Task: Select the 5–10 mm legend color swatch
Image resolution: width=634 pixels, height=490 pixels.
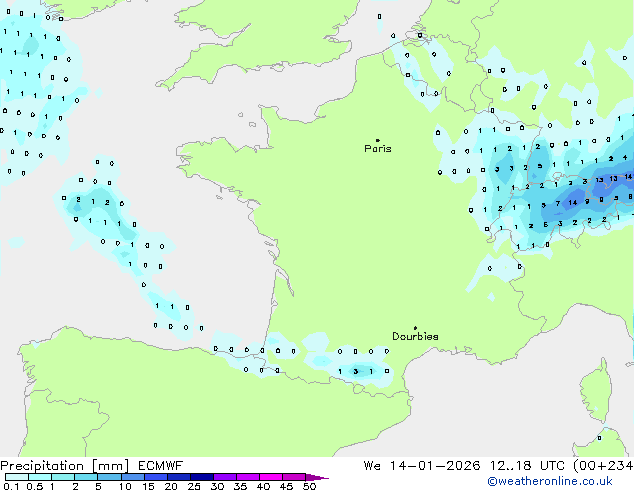Action: [x=109, y=477]
